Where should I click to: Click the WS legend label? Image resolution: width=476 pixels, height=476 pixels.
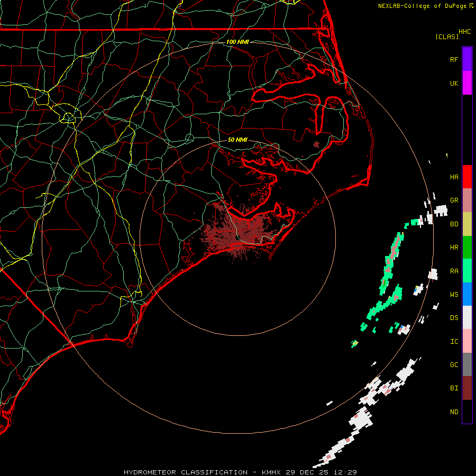[x=454, y=295]
